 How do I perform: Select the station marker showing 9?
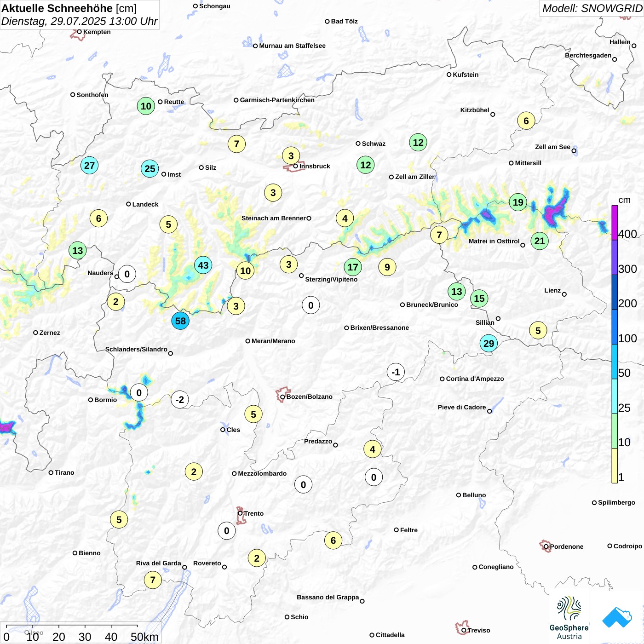click(387, 267)
